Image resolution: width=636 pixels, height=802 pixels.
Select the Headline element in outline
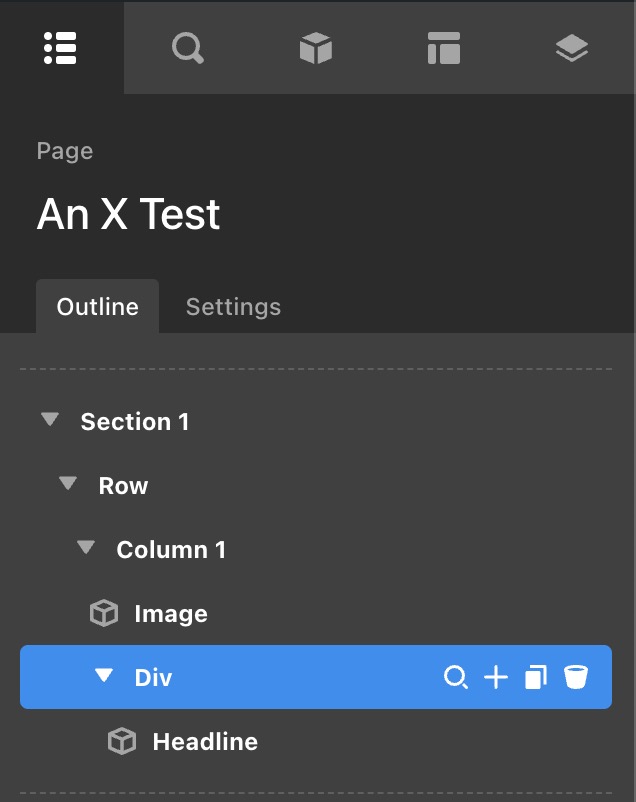click(x=205, y=742)
